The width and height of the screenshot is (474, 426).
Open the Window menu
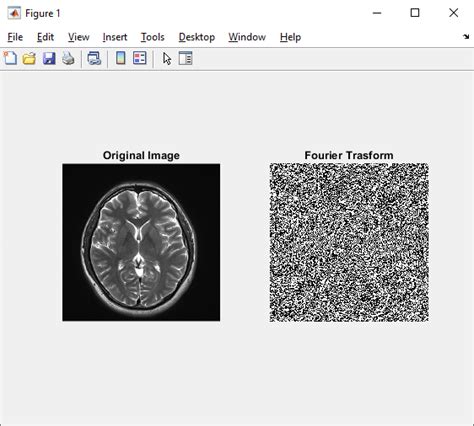point(247,37)
